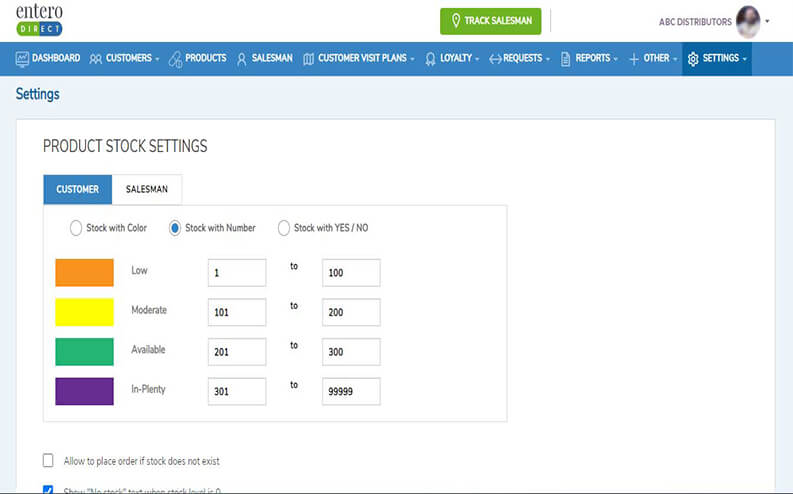Click the Dashboard chart icon
The height and width of the screenshot is (494, 793).
click(x=22, y=59)
